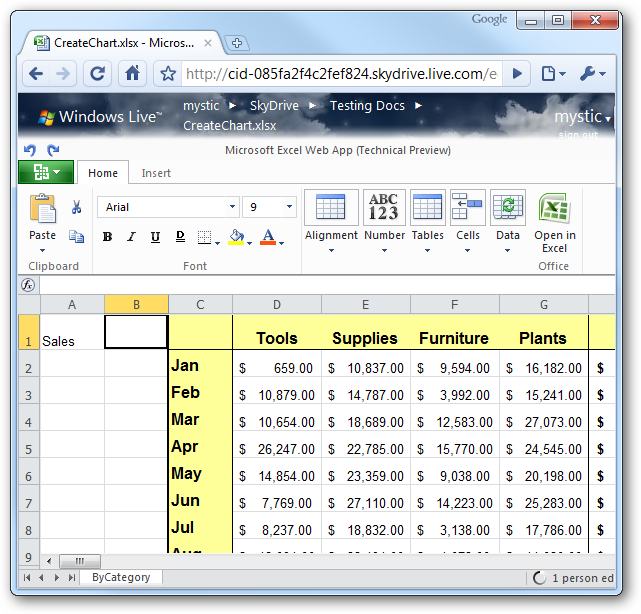Go to the next sheet arrow
Screen dimensions: 641x614
click(x=57, y=578)
